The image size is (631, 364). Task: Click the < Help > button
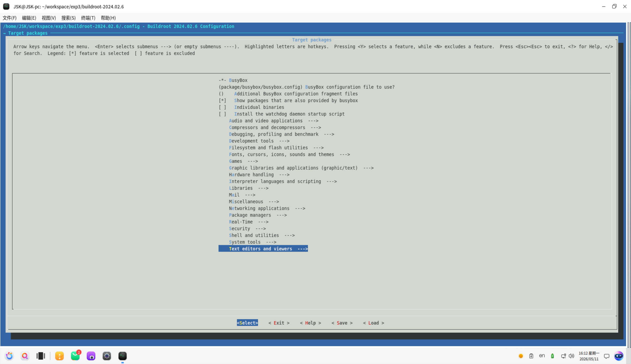[x=311, y=323]
